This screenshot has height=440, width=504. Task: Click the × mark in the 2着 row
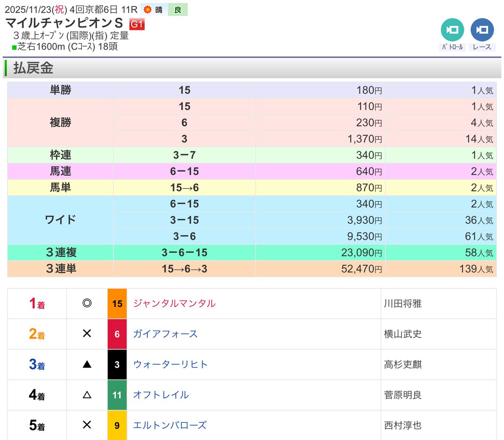[x=87, y=334]
